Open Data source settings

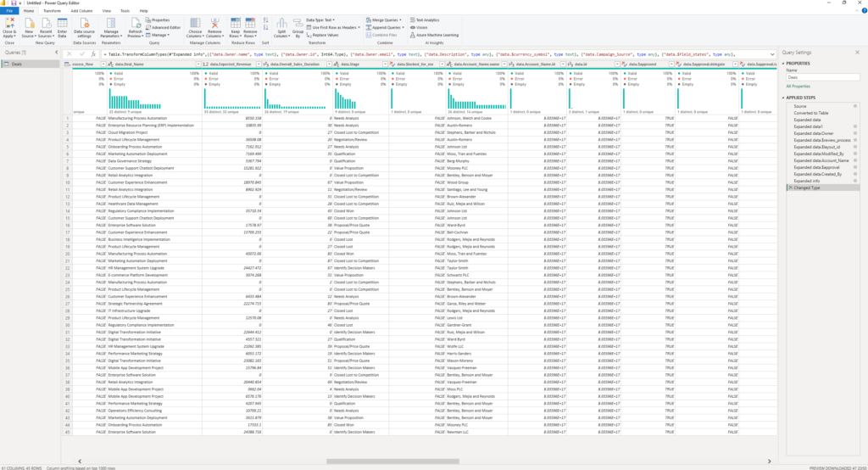point(84,28)
